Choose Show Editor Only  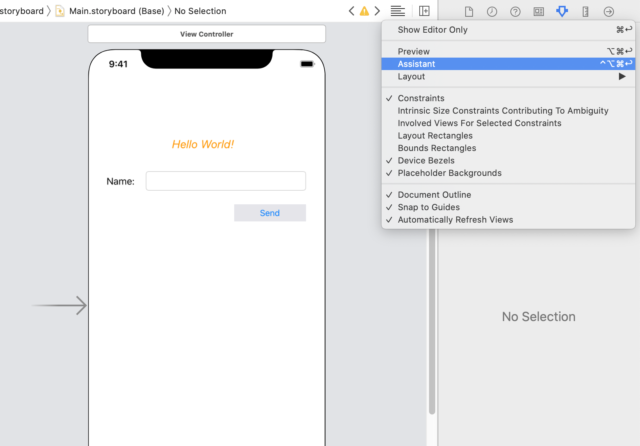click(508, 30)
